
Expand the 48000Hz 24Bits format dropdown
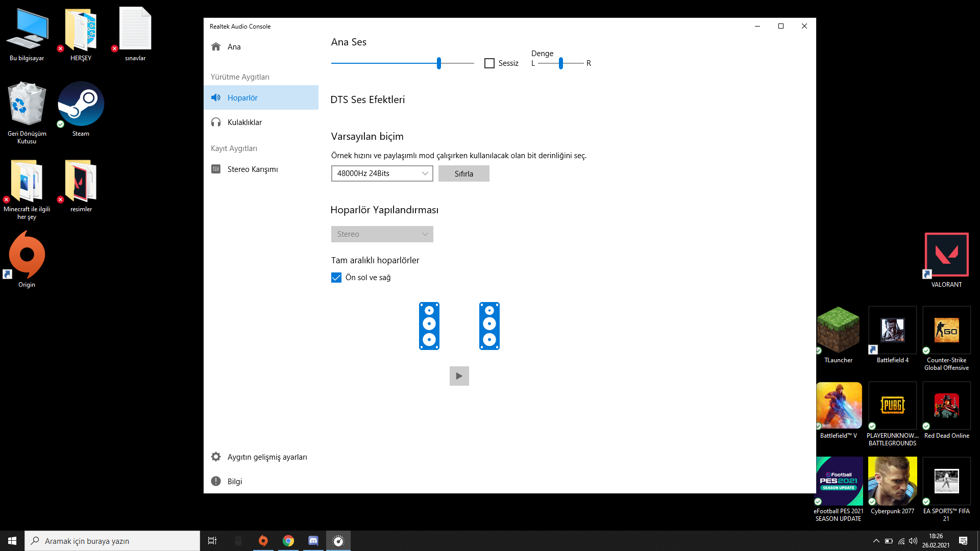point(382,173)
